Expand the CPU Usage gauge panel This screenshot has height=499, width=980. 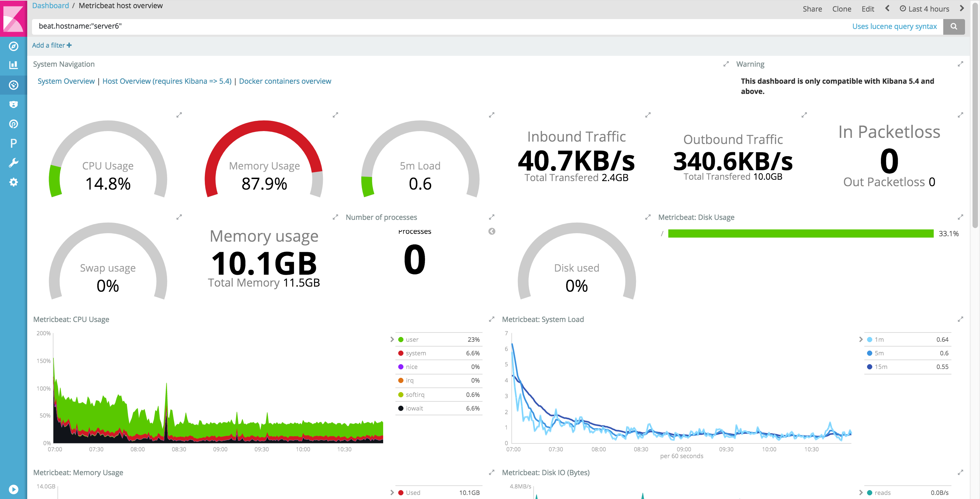(x=179, y=115)
